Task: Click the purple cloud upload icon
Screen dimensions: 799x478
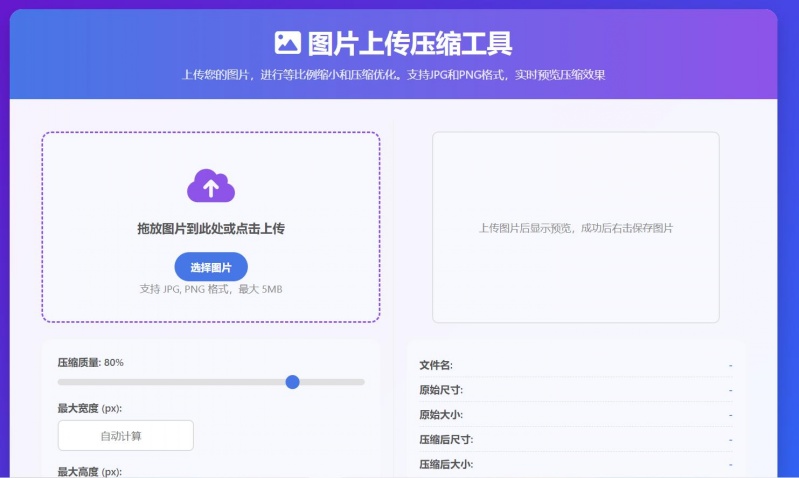Action: [211, 185]
